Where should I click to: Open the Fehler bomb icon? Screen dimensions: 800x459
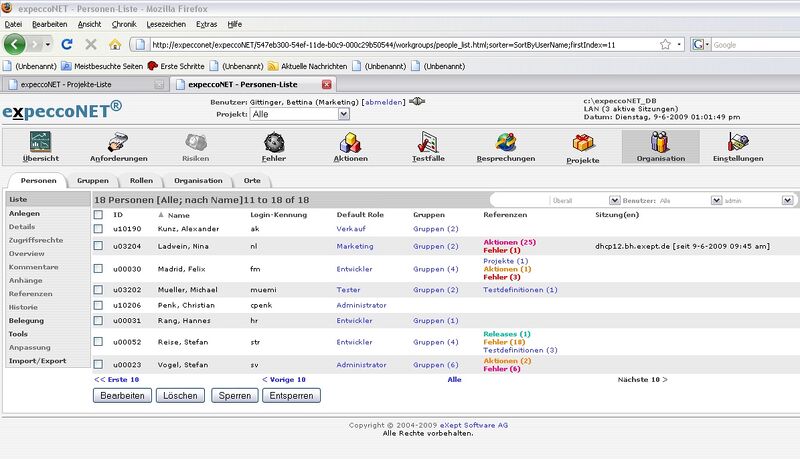274,142
